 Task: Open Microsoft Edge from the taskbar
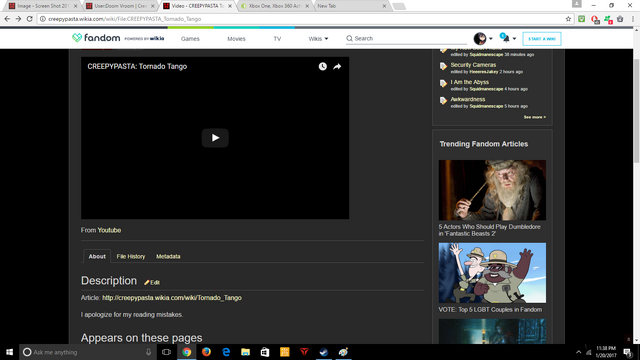[x=226, y=352]
